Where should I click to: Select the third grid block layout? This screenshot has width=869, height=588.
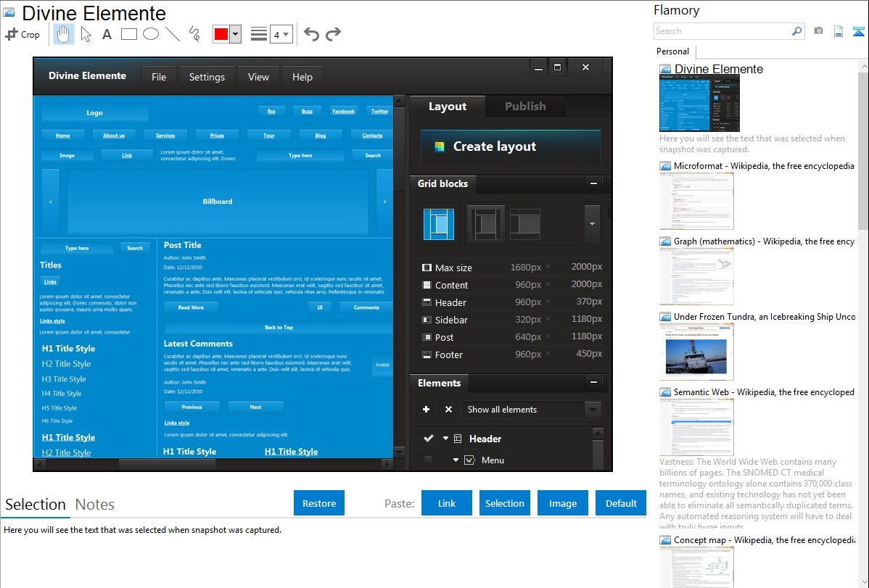tap(525, 224)
